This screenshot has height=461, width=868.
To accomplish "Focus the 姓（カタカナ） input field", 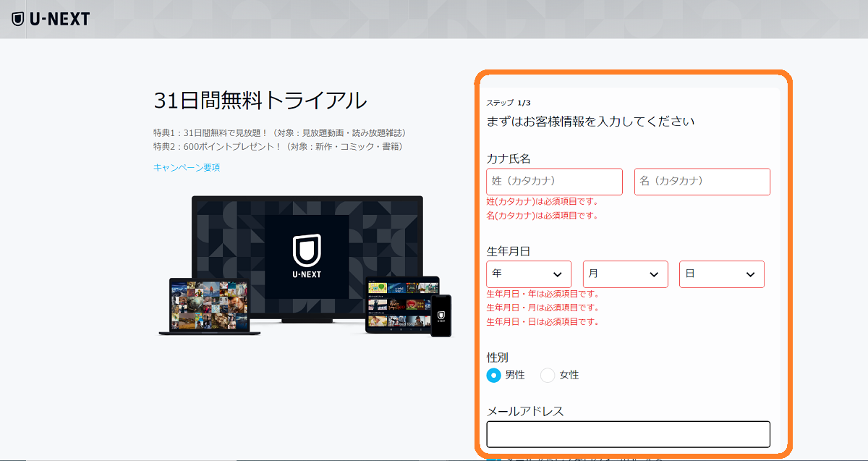I will [555, 182].
